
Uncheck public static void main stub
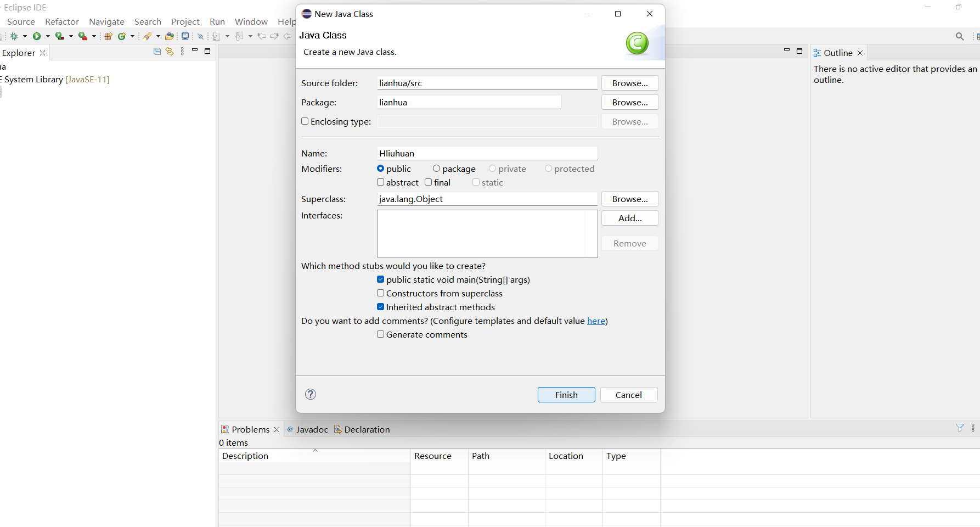(380, 279)
